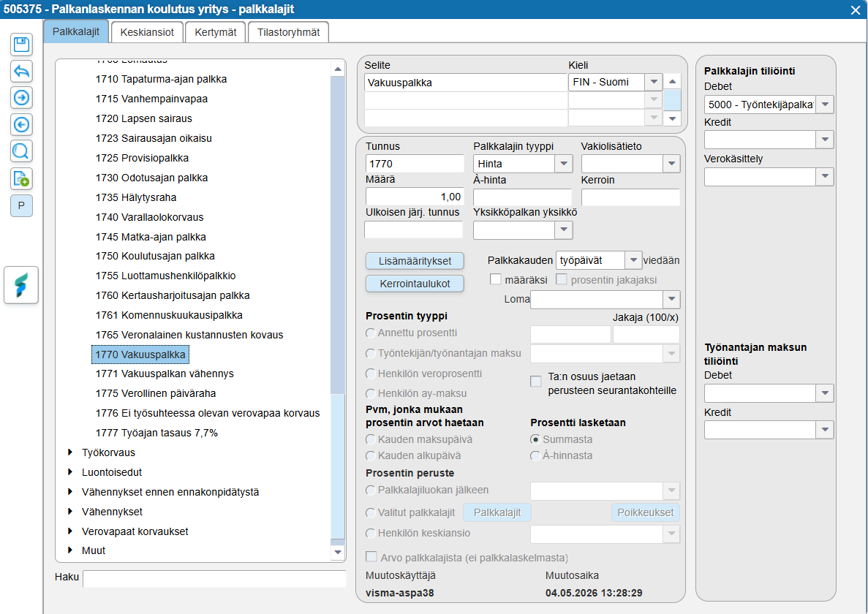
Task: Expand Vähennykset ennen ennakonpidätystä group
Action: 70,491
